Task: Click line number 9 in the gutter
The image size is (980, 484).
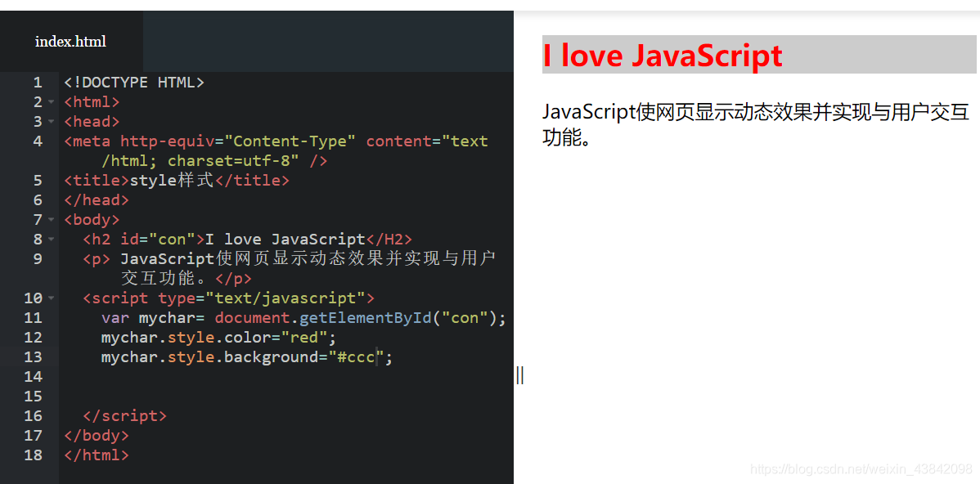Action: [38, 258]
